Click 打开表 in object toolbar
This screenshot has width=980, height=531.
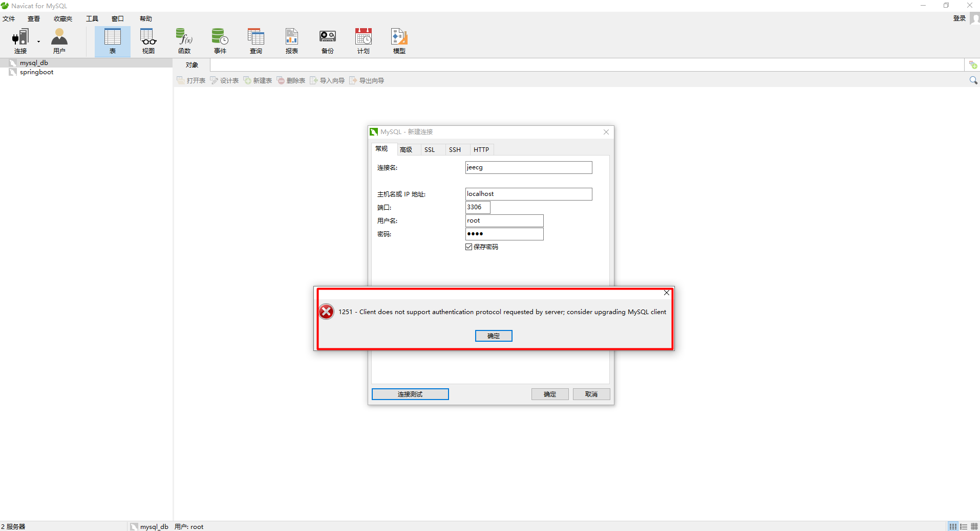point(191,81)
